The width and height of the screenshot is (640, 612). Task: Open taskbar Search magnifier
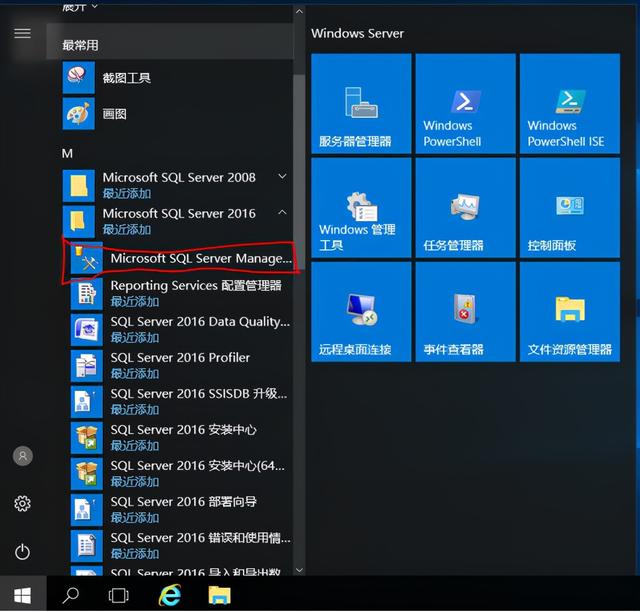point(70,595)
